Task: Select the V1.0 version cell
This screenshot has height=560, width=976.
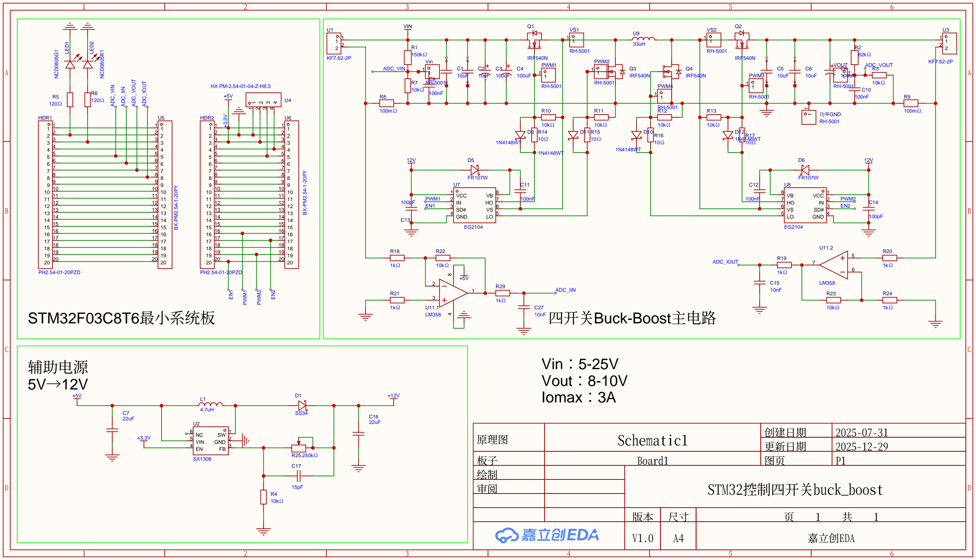Action: [642, 538]
